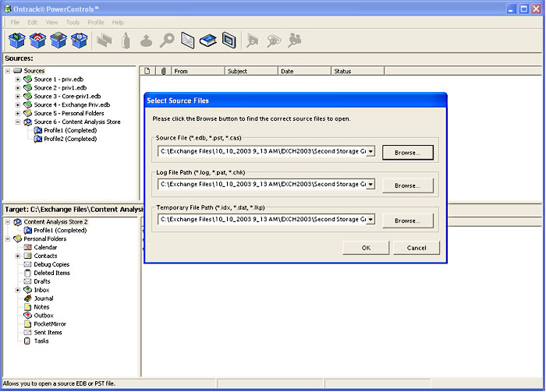Click the blue box with magnifier toolbar icon
This screenshot has height=392, width=546.
(80, 41)
